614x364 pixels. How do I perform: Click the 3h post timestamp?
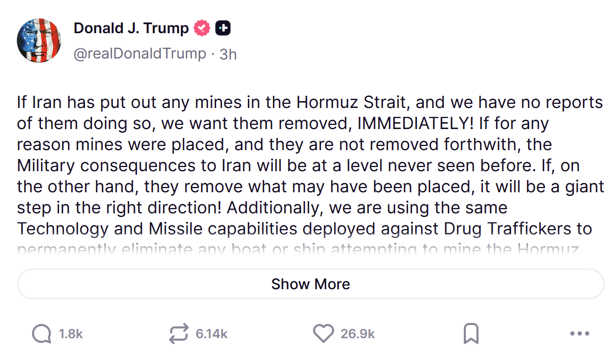coord(228,54)
